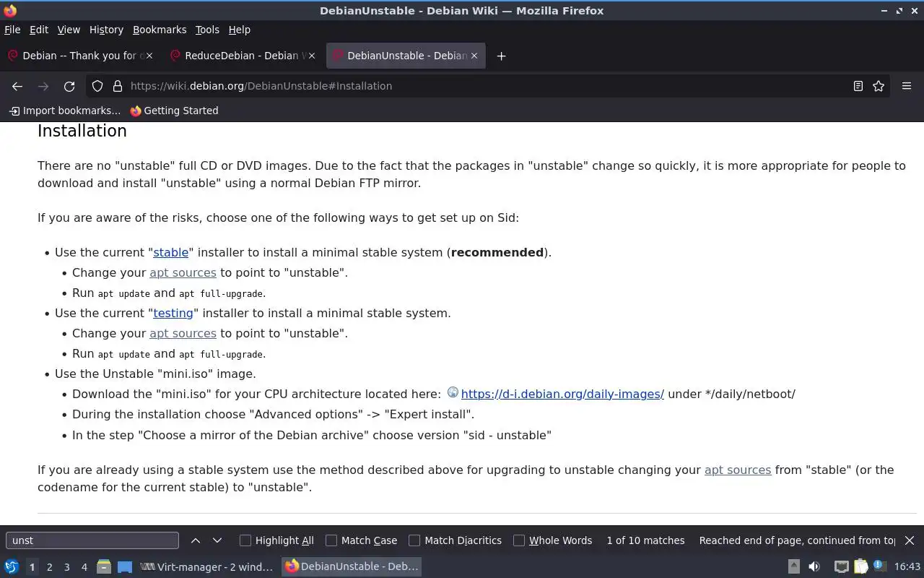Go back to the previous page
Viewport: 924px width, 578px height.
click(x=17, y=86)
